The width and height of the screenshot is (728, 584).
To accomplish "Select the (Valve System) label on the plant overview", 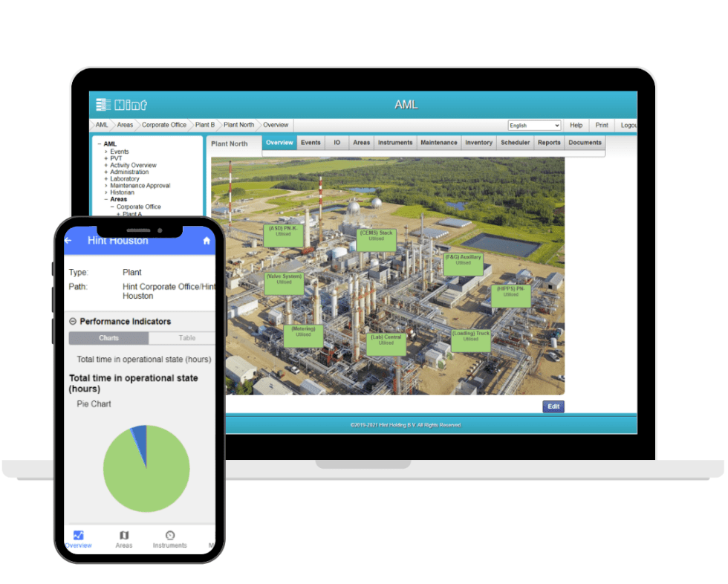I will (x=284, y=282).
